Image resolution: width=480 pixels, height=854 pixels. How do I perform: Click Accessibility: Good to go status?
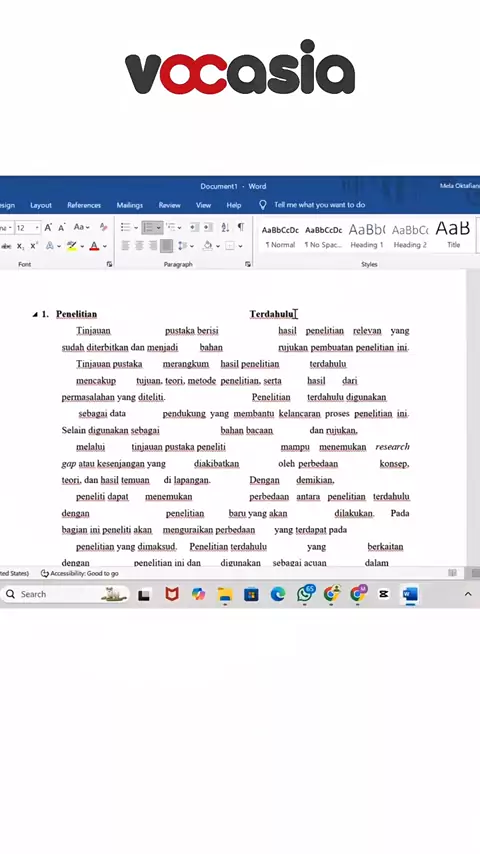(x=80, y=574)
